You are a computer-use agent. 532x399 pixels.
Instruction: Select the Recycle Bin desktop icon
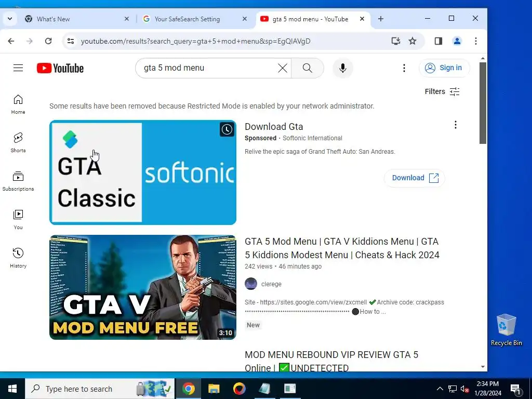(x=506, y=329)
